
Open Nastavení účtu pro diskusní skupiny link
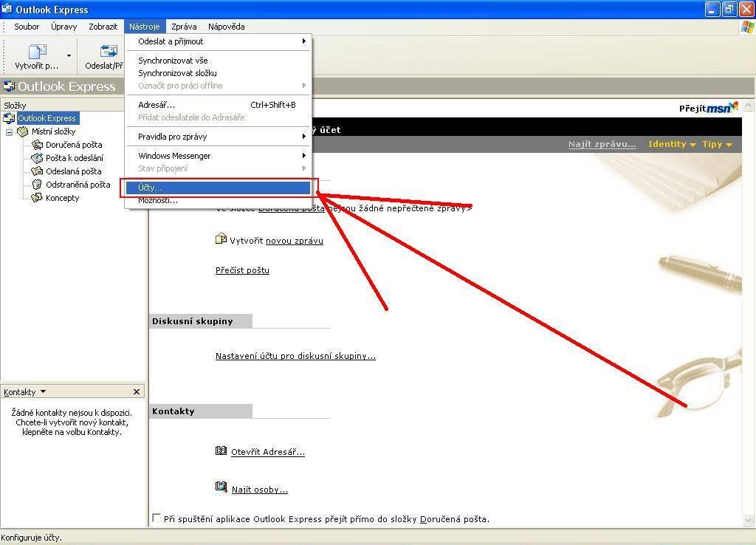tap(295, 356)
